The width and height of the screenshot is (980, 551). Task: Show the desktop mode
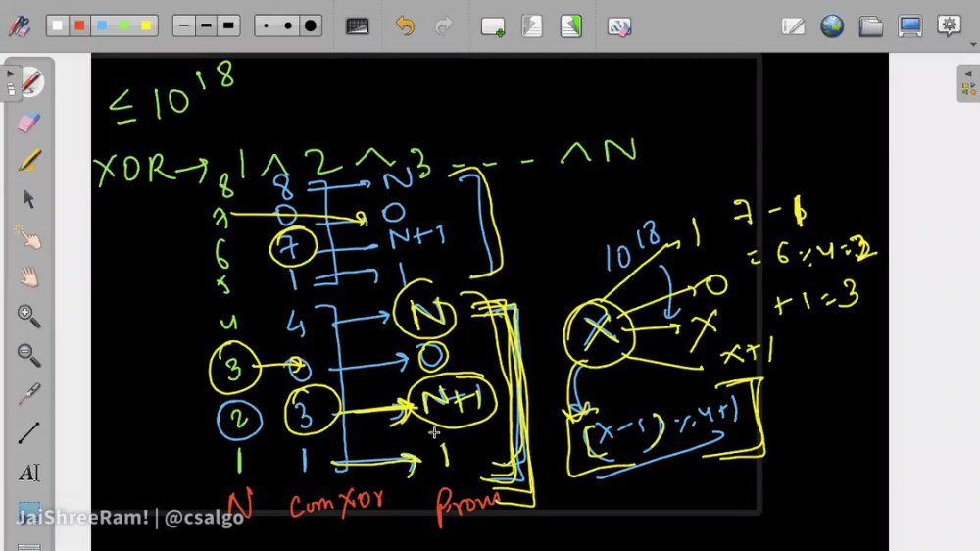coord(910,26)
